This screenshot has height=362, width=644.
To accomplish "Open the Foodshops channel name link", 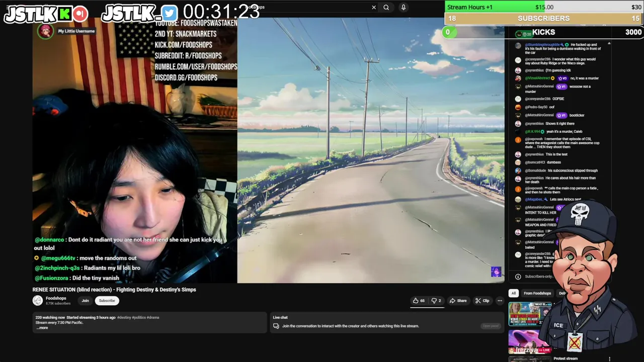I will [x=56, y=298].
